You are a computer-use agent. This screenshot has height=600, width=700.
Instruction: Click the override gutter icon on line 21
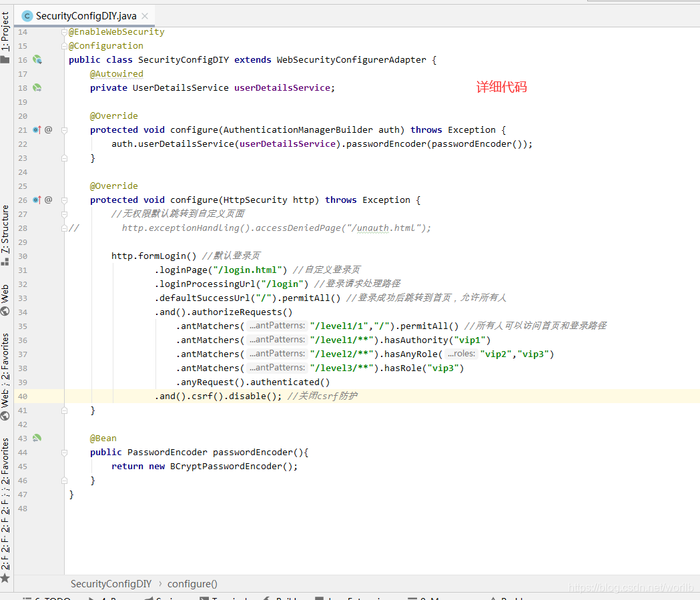[37, 129]
